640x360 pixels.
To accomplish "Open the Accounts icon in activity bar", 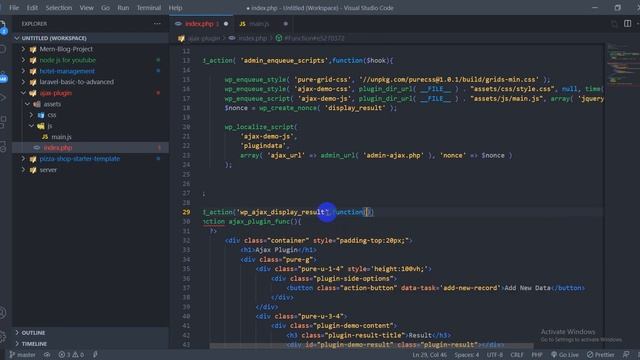I will pos(3,313).
